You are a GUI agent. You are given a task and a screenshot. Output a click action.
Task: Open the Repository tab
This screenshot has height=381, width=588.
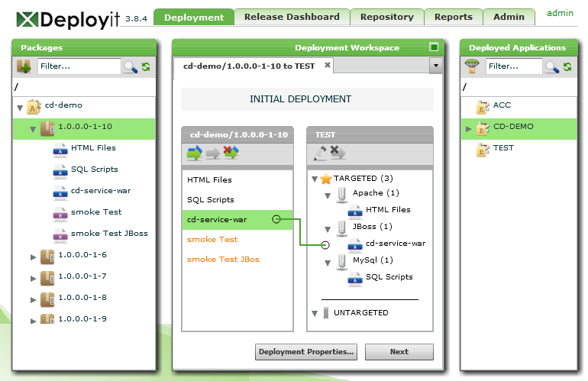(386, 17)
